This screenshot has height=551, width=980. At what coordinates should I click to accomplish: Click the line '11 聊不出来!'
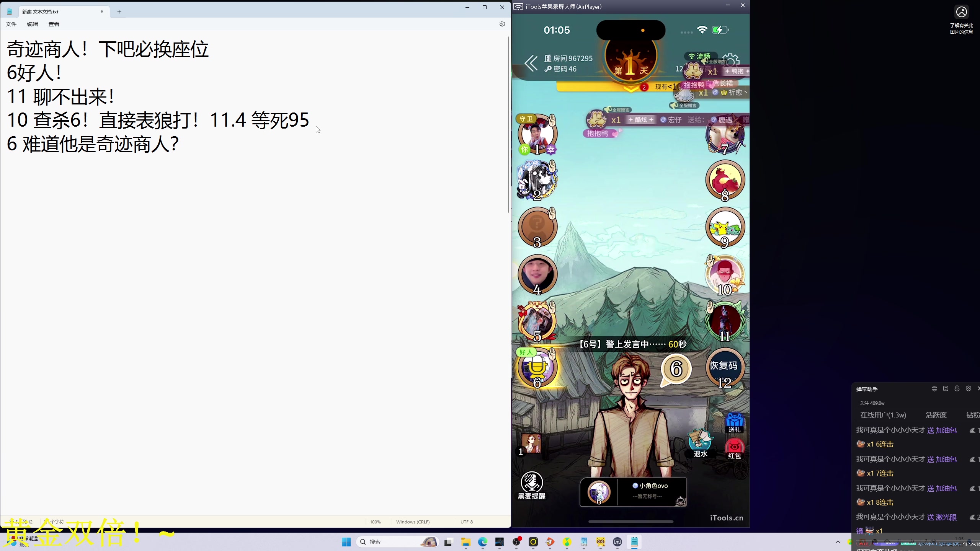60,96
